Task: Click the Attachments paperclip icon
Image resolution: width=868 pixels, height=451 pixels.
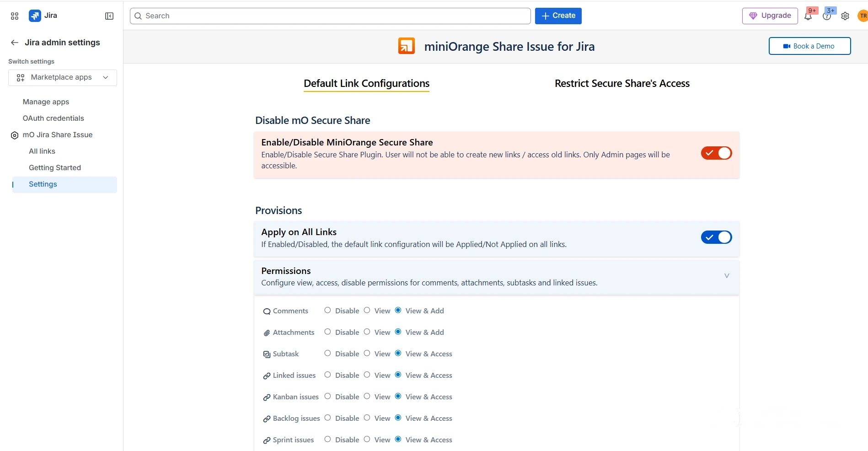Action: tap(267, 333)
